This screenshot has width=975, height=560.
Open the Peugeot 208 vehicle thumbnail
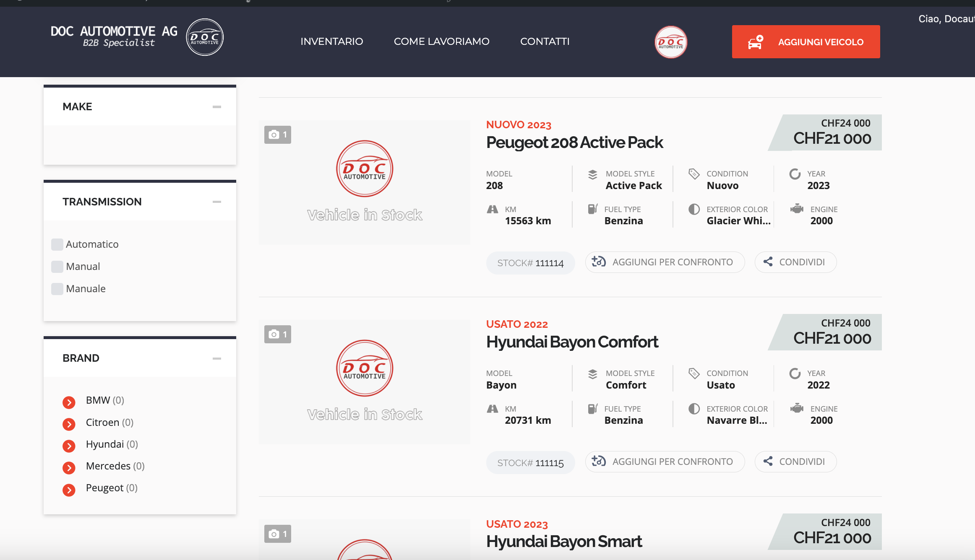coord(365,182)
